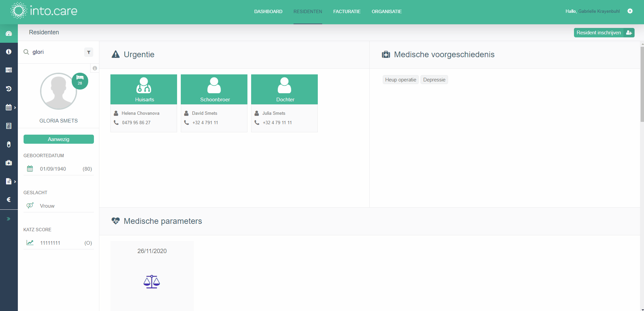Open the info icon in dark sidebar
The height and width of the screenshot is (311, 644).
[9, 51]
